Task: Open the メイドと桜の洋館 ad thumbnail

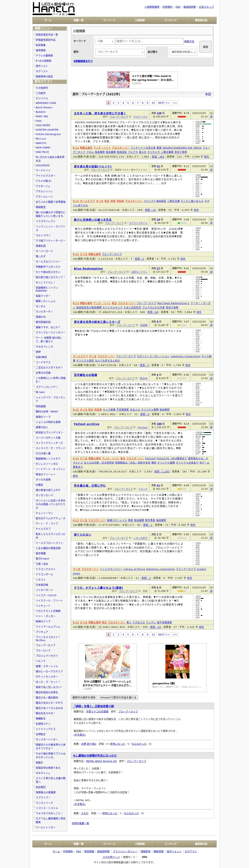Action: (118, 80)
